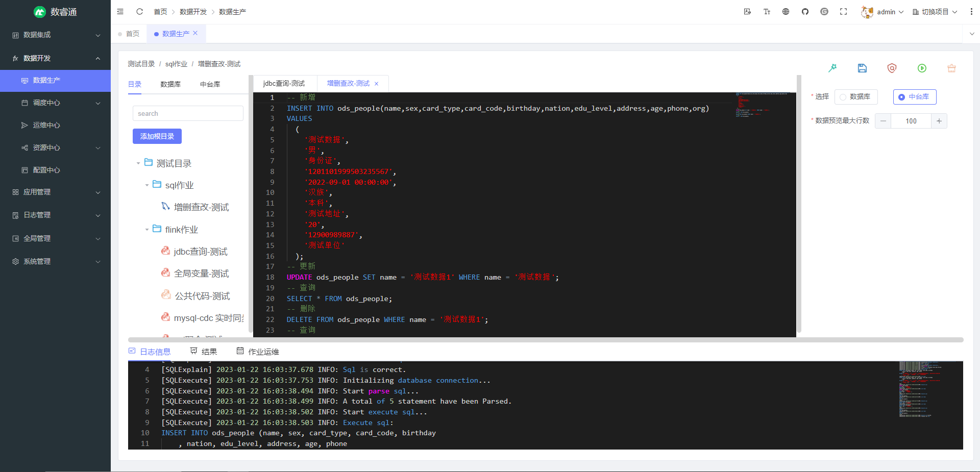Collapse the sql作业 tree folder
980x472 pixels.
(x=147, y=185)
